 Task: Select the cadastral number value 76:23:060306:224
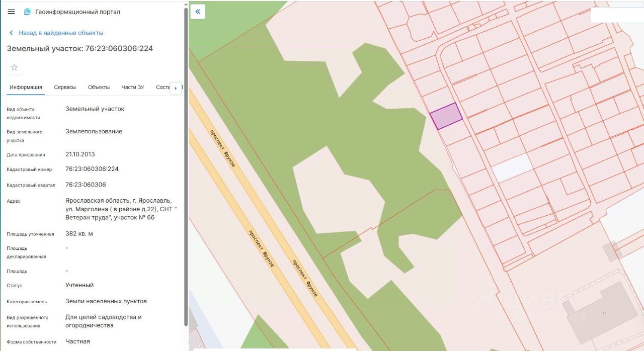92,169
